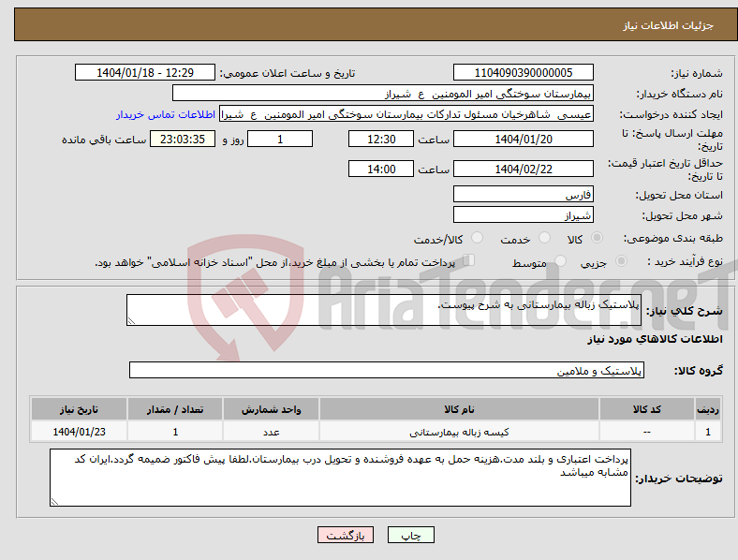
Task: Click the price validity date 1404/02/22
Action: click(x=523, y=169)
